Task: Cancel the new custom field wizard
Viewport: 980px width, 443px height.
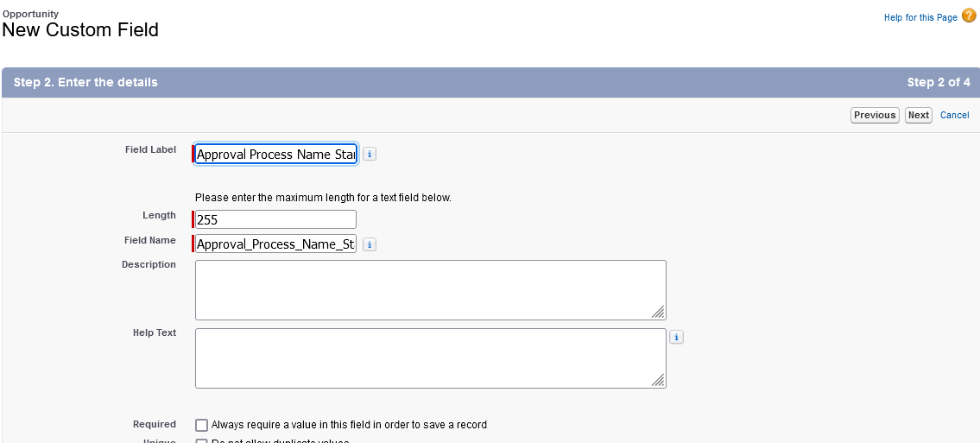Action: (954, 115)
